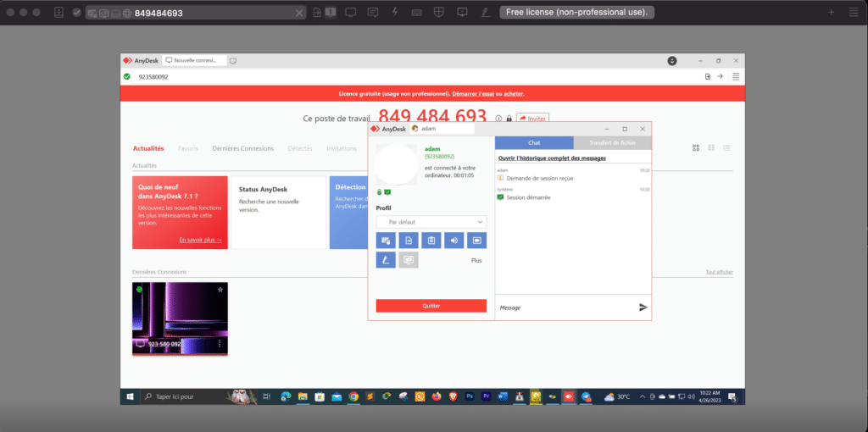Click the red Quitter button
The width and height of the screenshot is (868, 432).
pos(431,305)
